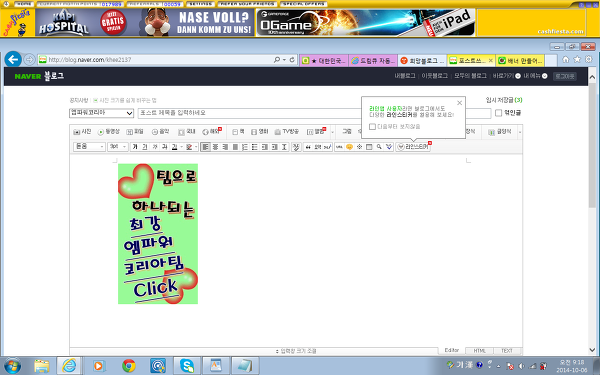The image size is (600, 375).
Task: Apply italic formatting
Action: click(155, 147)
